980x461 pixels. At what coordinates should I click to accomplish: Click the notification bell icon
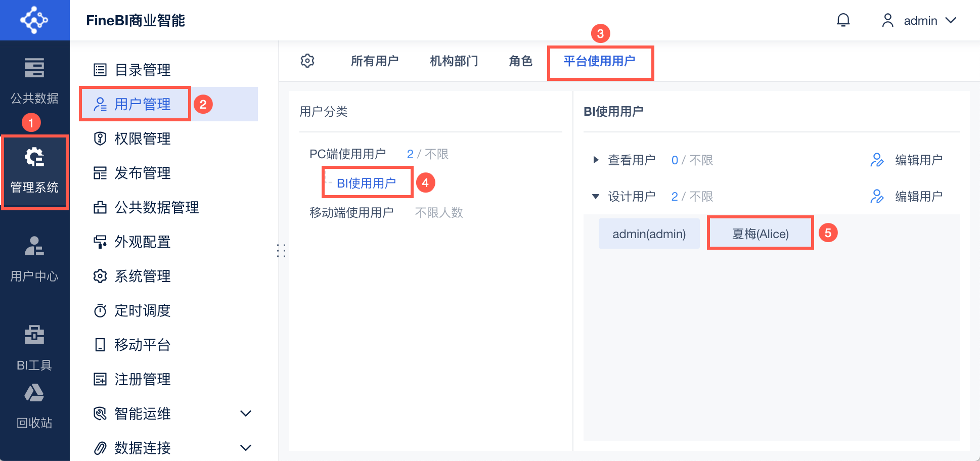[x=843, y=20]
